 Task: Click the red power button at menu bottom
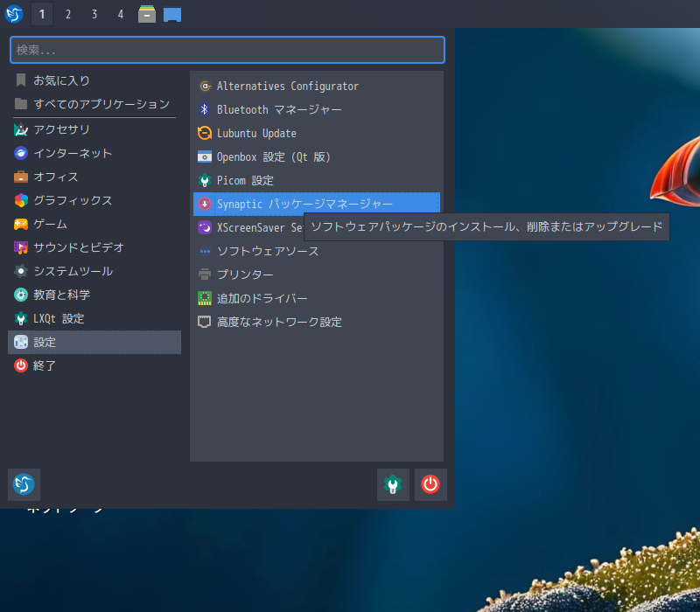[430, 484]
